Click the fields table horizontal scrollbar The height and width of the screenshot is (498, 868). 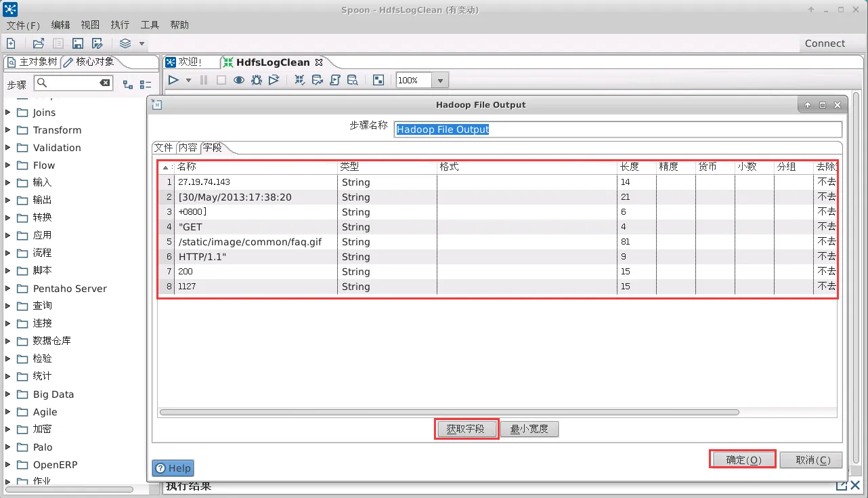point(450,412)
